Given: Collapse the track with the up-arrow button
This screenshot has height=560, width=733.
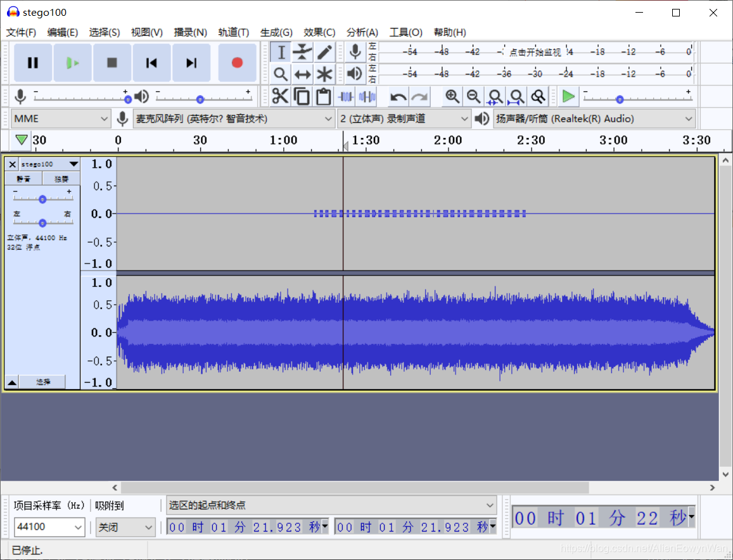Looking at the screenshot, I should pos(12,383).
